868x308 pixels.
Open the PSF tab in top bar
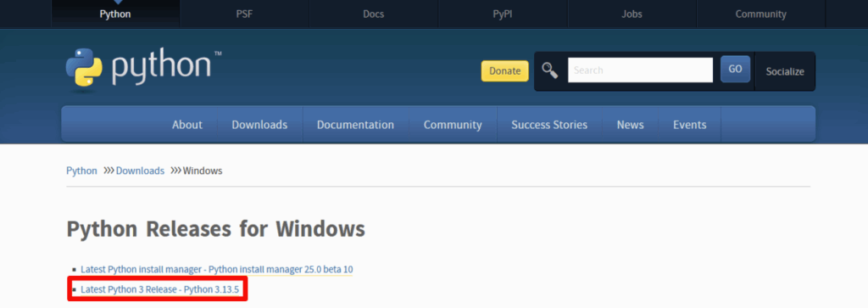point(244,14)
